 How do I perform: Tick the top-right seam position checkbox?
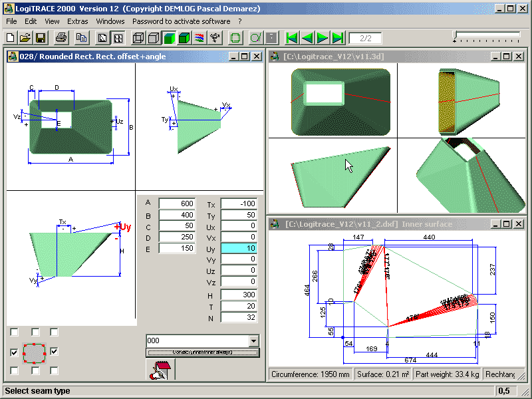pos(54,332)
